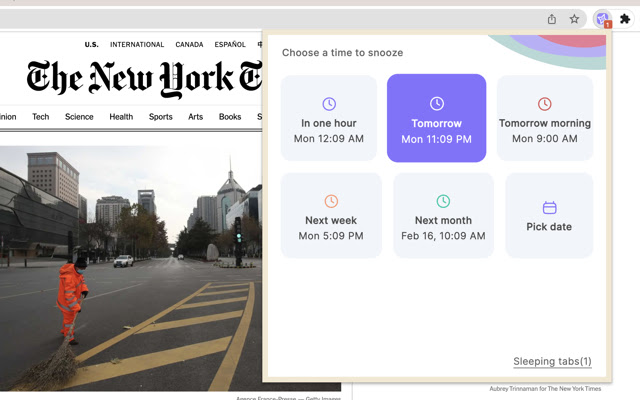
Task: Click the 'Mon 12:09 AM' time text
Action: click(329, 139)
